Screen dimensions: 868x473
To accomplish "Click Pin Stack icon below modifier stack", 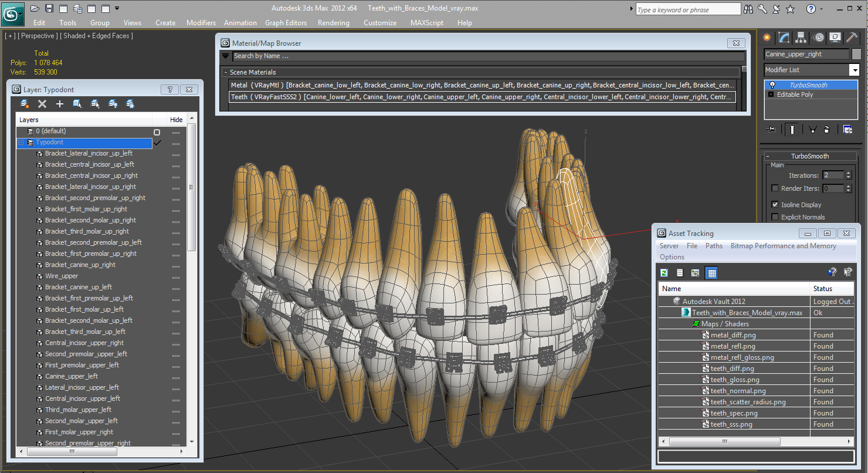I will click(771, 130).
